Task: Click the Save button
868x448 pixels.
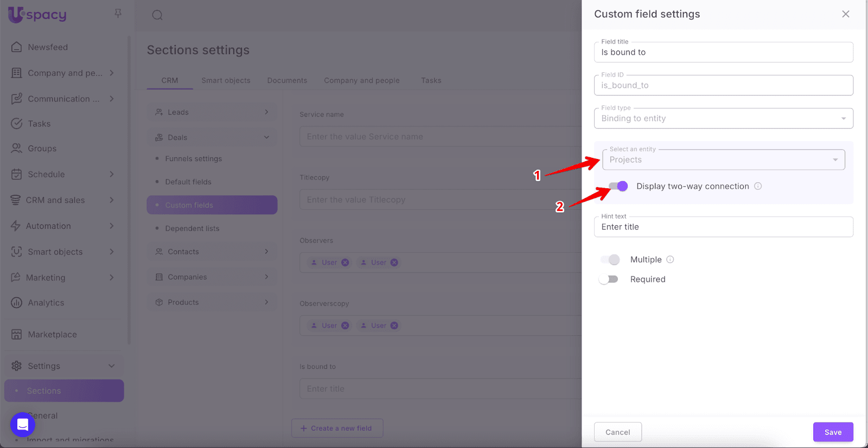Action: 833,432
